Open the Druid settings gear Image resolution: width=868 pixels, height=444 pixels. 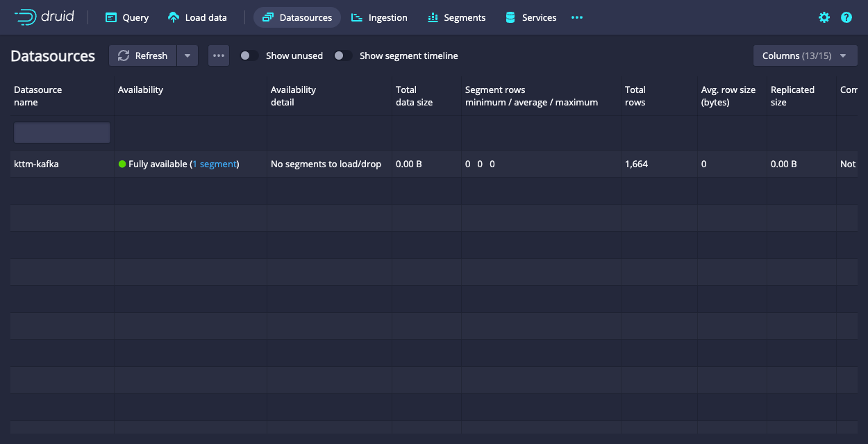[x=824, y=17]
